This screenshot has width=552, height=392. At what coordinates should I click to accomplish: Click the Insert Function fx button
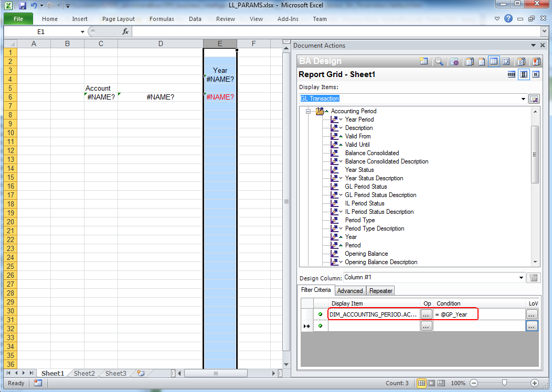125,31
